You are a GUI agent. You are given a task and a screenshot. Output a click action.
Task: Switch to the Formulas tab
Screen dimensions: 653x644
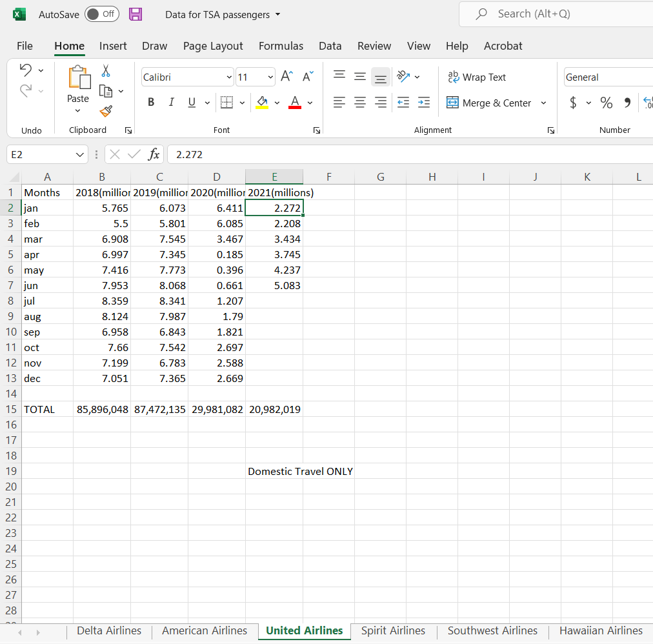(x=281, y=46)
